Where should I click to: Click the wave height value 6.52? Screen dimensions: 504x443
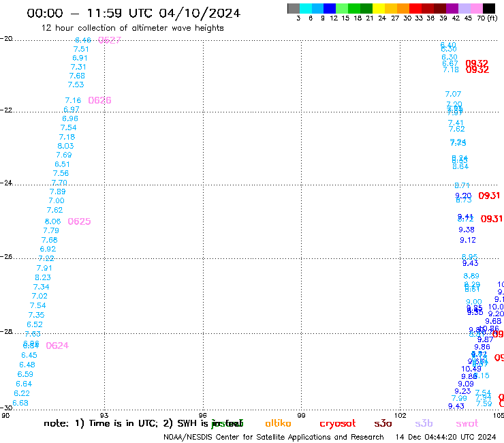point(35,324)
